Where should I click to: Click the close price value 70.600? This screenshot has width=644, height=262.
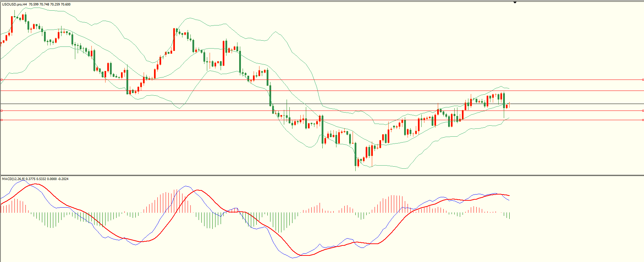click(x=66, y=4)
